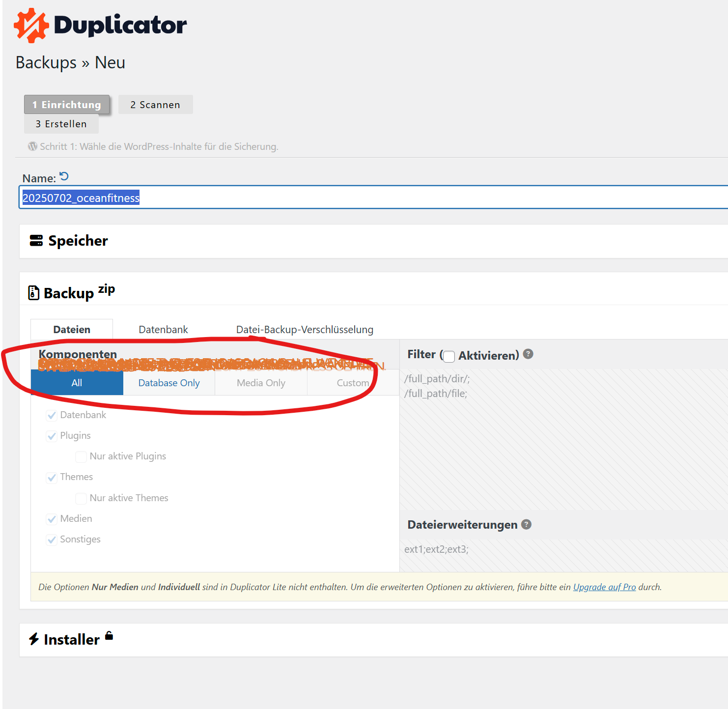Collapse the Backup section header
Screen dimensions: 728x709
pyautogui.click(x=373, y=289)
